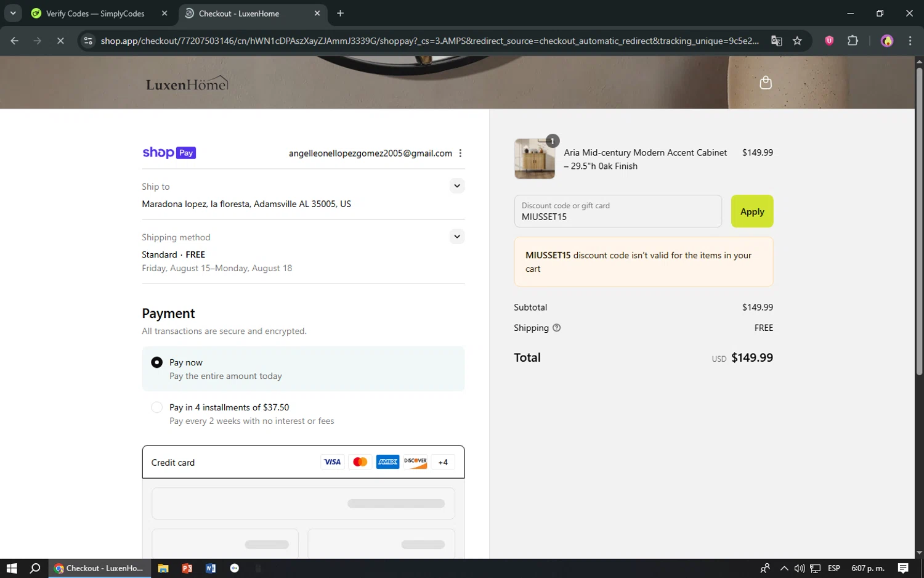Click the Aria Accent Cabinet thumbnail
924x578 pixels.
pyautogui.click(x=534, y=159)
